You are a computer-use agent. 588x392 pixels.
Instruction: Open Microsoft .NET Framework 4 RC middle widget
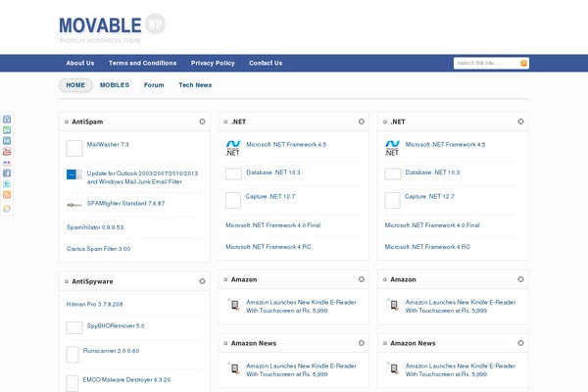269,247
